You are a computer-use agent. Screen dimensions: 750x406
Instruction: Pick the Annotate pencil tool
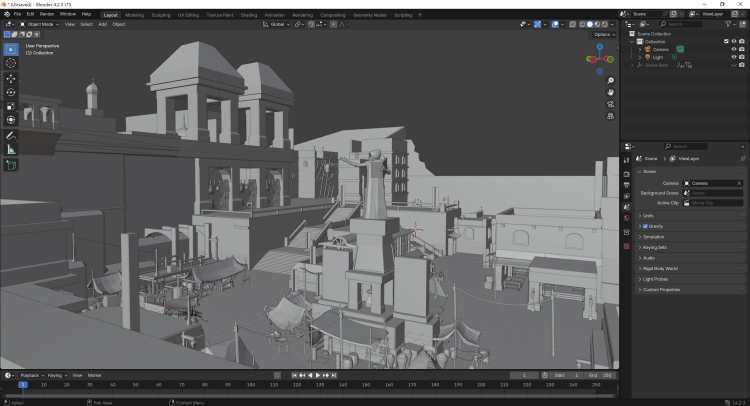[x=11, y=135]
